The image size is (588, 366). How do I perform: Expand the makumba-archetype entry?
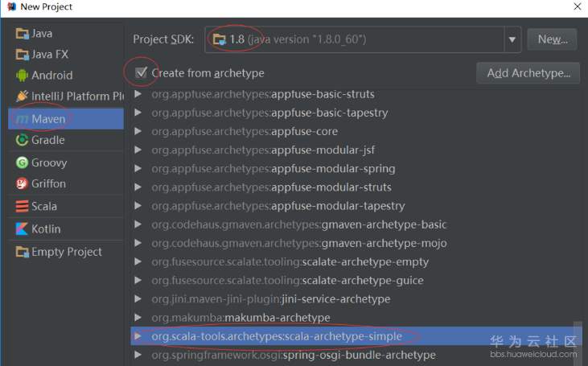(x=138, y=318)
